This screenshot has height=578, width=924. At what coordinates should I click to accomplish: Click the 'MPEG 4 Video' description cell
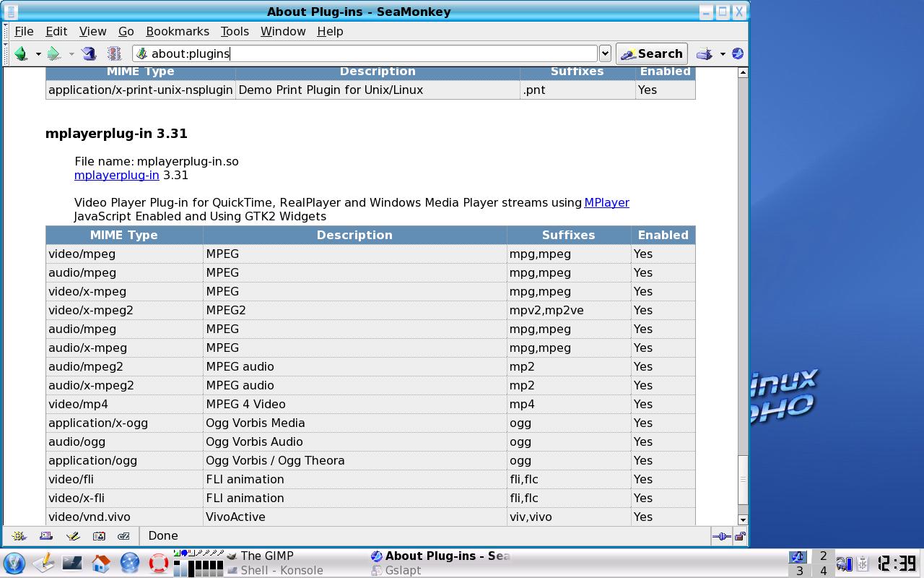click(354, 404)
